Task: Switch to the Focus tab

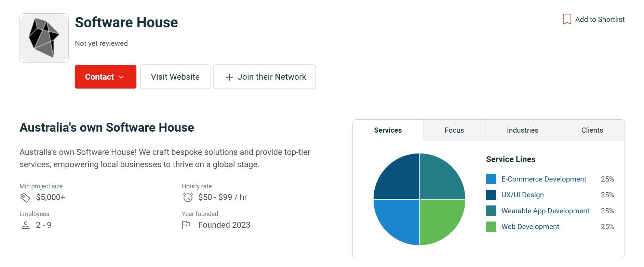Action: tap(454, 130)
